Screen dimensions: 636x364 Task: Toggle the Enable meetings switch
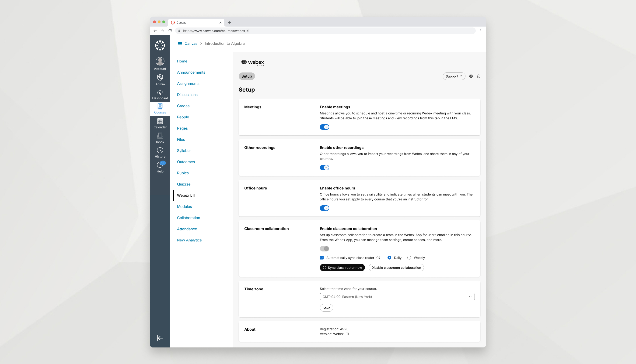[325, 127]
